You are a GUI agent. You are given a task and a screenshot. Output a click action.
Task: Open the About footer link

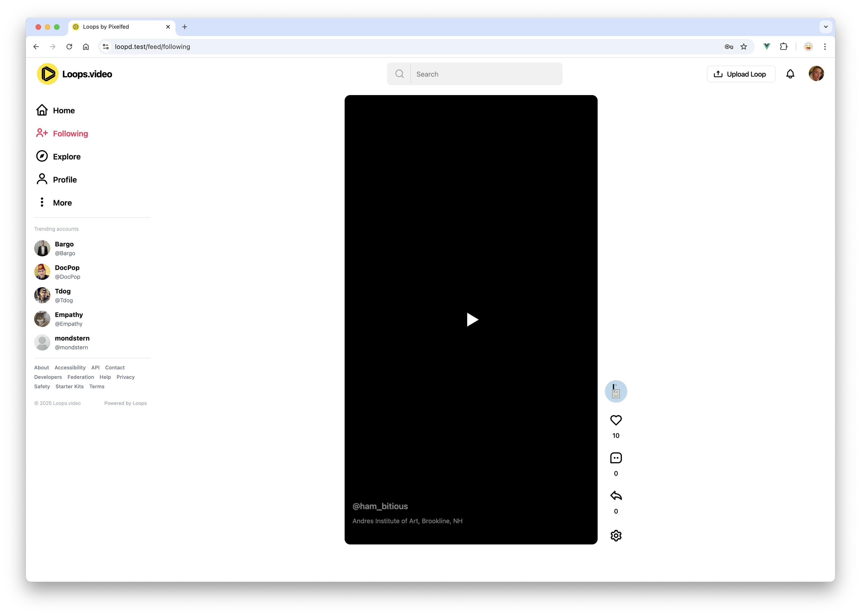(x=41, y=368)
